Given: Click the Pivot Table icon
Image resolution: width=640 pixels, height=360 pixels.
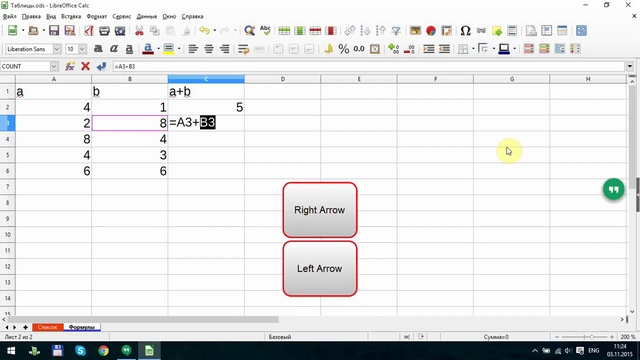Looking at the screenshot, I should [447, 31].
